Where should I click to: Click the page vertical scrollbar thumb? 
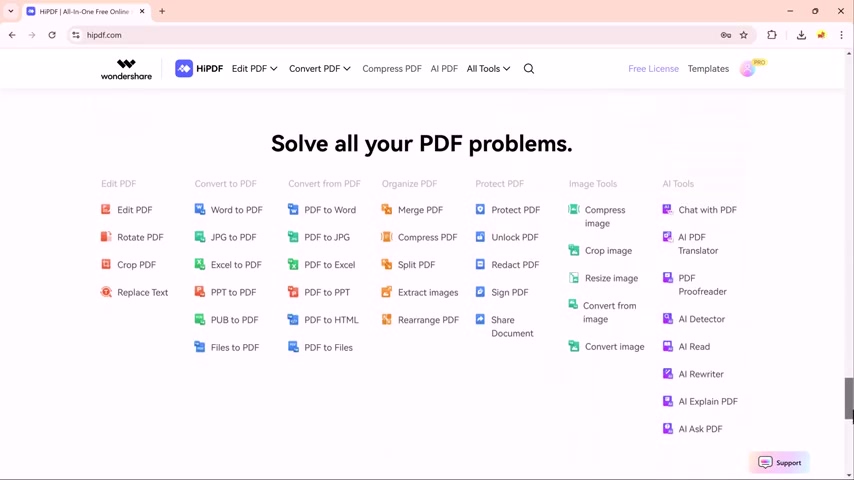tap(849, 399)
